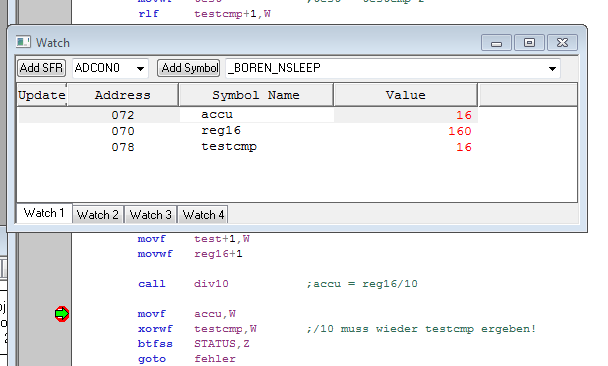Click the 'movf accu,W' code line
The width and height of the screenshot is (608, 366).
pyautogui.click(x=187, y=314)
